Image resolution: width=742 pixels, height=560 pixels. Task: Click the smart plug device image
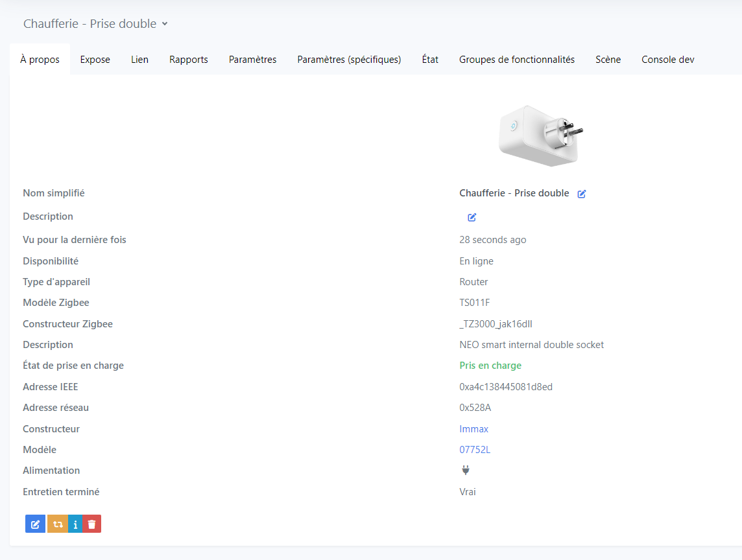pos(541,135)
